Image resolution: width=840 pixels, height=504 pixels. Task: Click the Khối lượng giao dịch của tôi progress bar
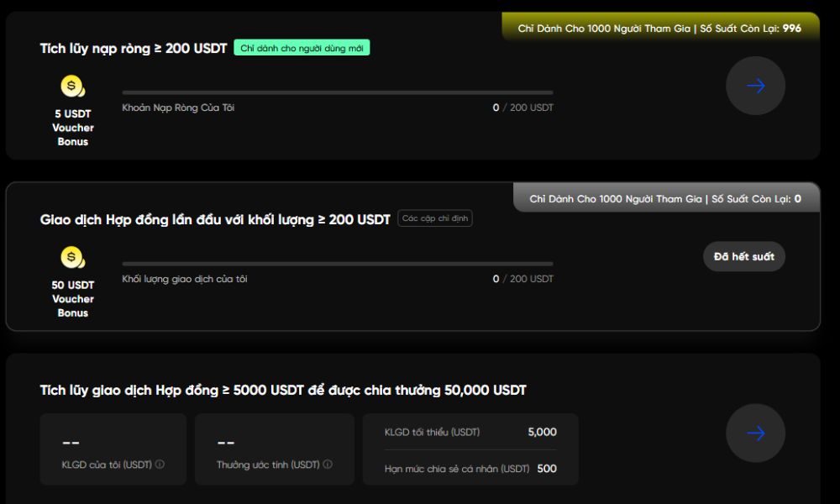[337, 264]
